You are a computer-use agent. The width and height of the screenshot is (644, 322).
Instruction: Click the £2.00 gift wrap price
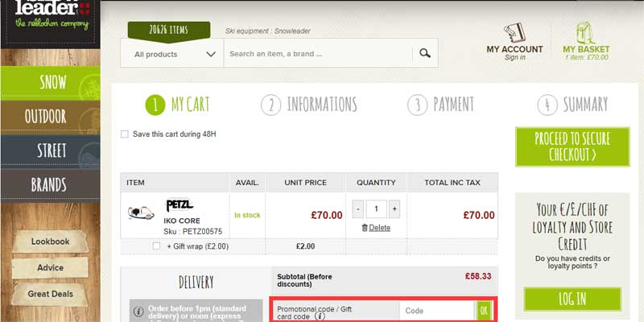coord(306,246)
